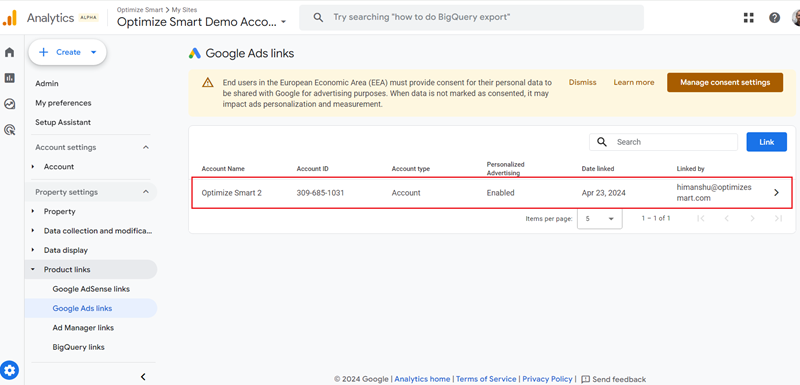
Task: Select Ad Manager links
Action: (83, 328)
